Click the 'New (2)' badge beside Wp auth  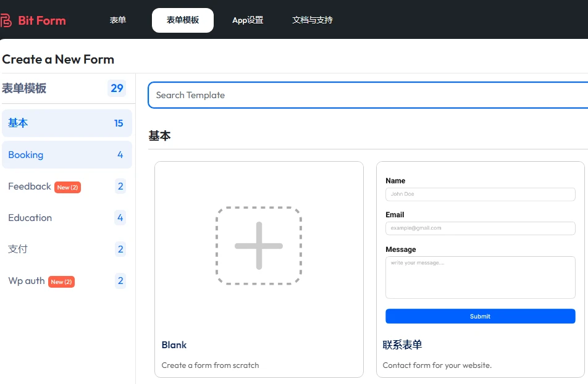(61, 281)
